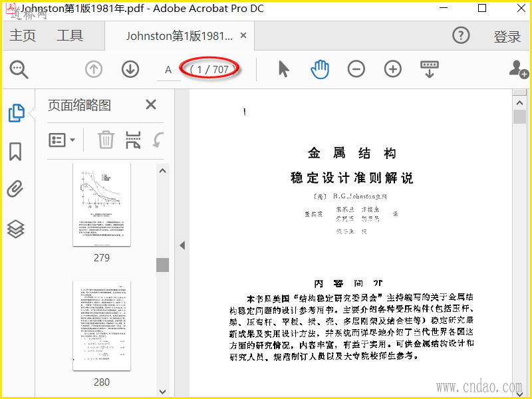Choose the arrow selection tool

coord(284,69)
